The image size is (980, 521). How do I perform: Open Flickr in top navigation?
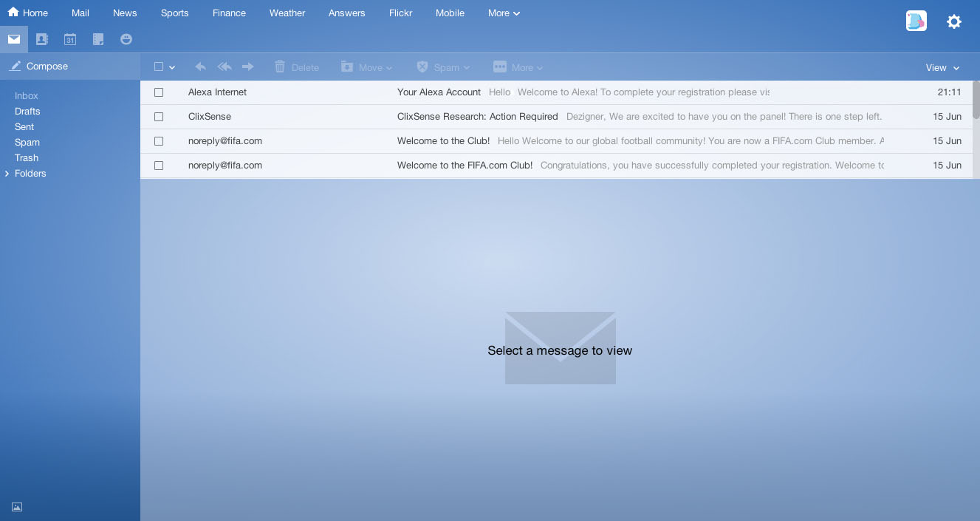(400, 13)
